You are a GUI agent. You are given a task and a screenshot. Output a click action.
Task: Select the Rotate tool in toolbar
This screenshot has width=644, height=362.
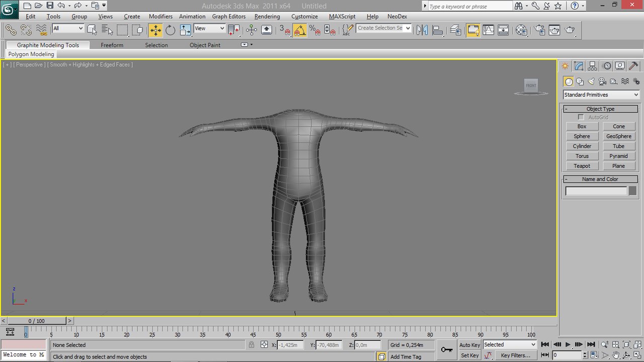click(x=171, y=30)
